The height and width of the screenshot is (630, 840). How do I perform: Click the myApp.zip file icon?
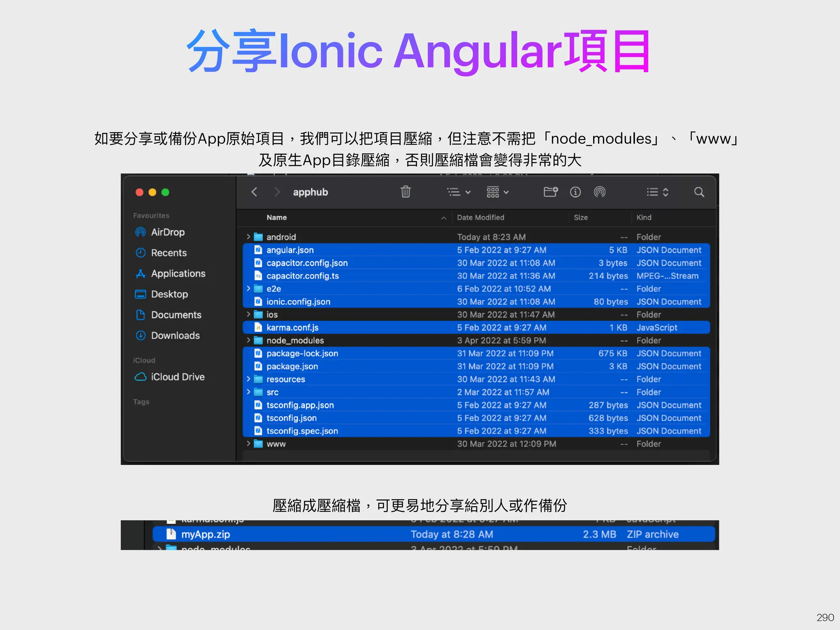[x=171, y=534]
